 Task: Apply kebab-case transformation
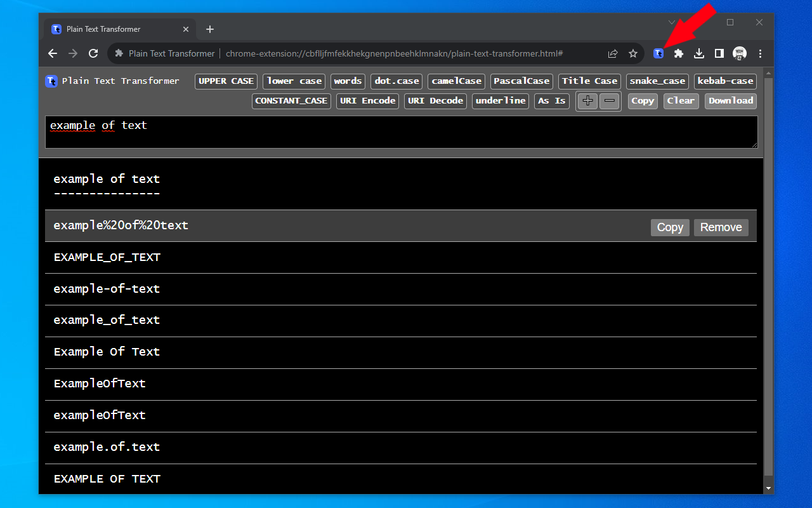[725, 81]
